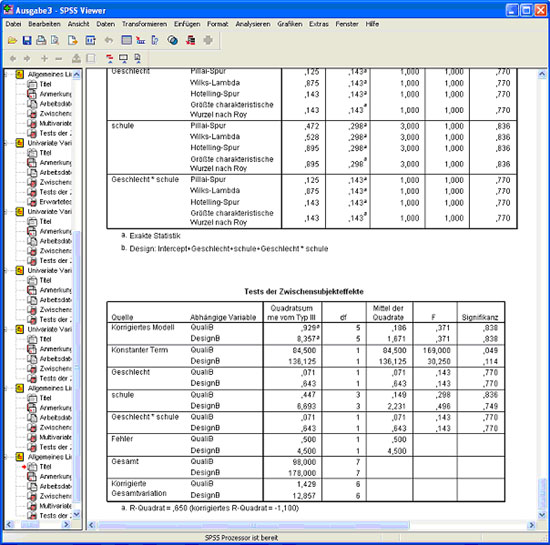
Task: Click the F value 169,000
Action: [x=436, y=350]
